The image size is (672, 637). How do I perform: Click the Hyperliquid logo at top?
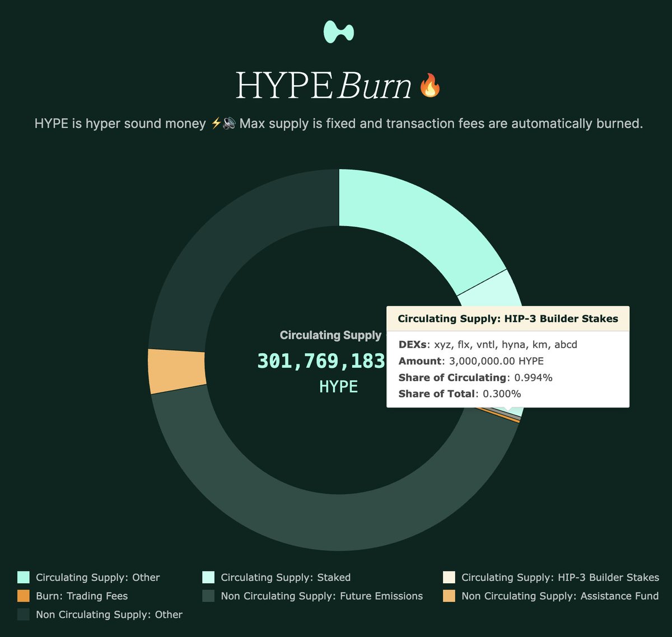click(339, 32)
